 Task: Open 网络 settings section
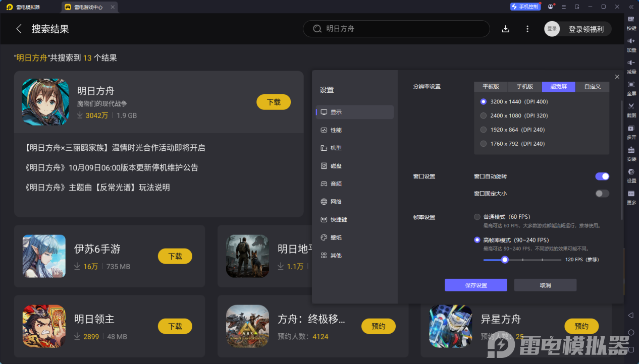[355, 202]
